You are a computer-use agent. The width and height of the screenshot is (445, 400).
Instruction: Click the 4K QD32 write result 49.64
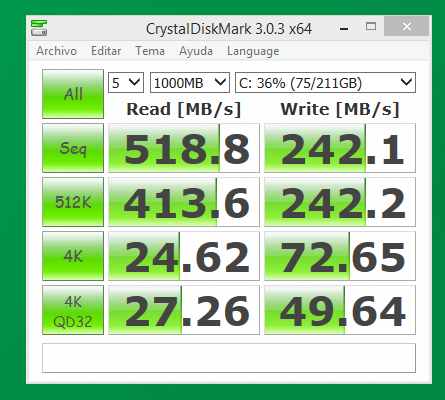pos(340,310)
